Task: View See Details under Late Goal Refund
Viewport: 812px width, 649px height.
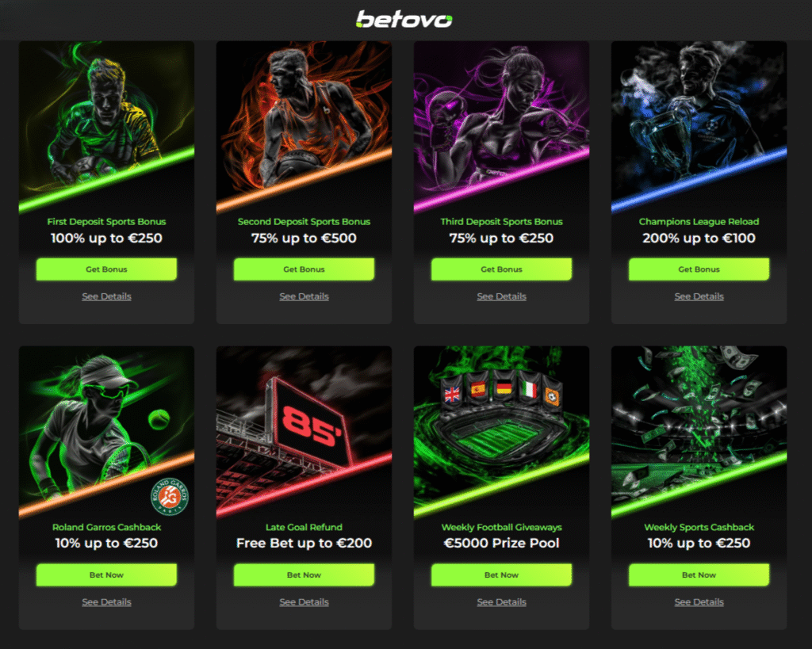Action: pos(304,602)
